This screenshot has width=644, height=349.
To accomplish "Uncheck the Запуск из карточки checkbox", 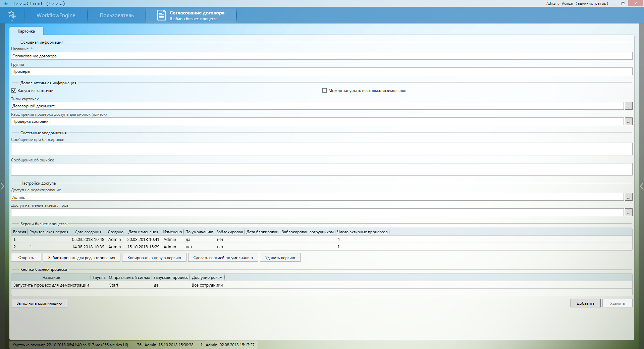I will point(14,91).
